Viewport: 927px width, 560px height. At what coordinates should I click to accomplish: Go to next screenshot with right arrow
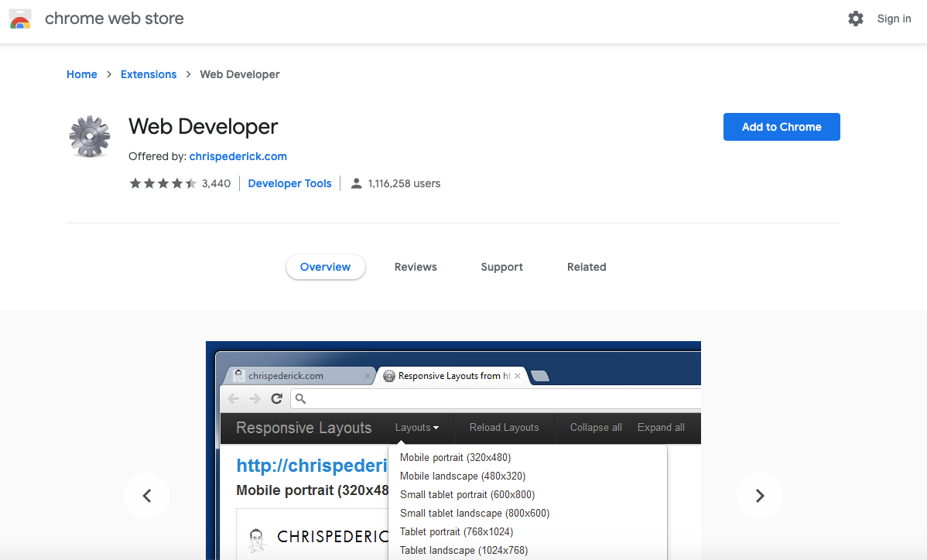click(x=760, y=496)
